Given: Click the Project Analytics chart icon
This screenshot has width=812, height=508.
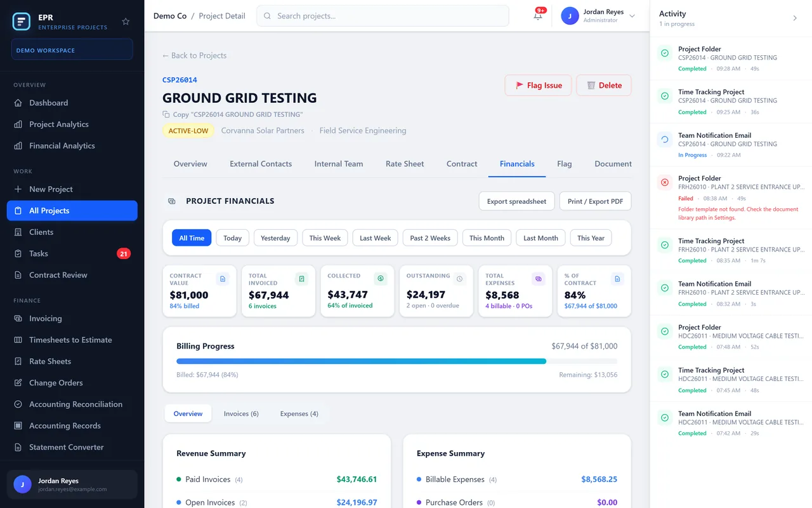Looking at the screenshot, I should 18,124.
